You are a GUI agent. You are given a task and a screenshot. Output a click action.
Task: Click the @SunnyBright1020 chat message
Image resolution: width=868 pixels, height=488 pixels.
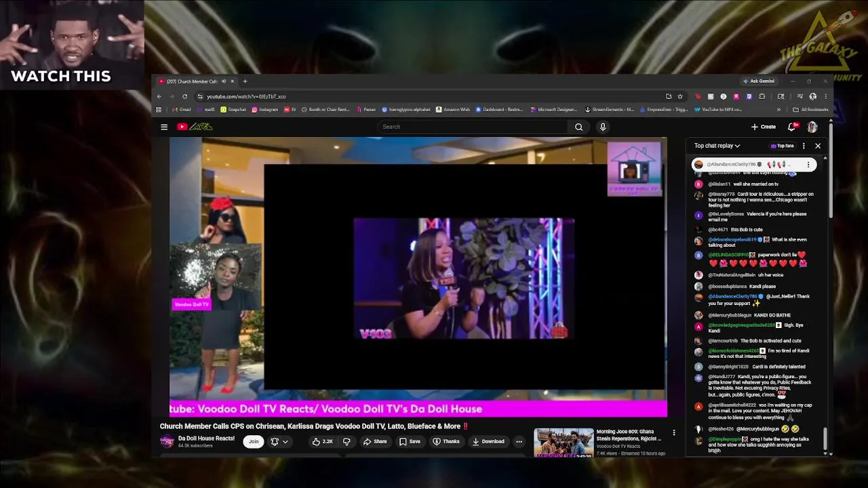point(757,367)
